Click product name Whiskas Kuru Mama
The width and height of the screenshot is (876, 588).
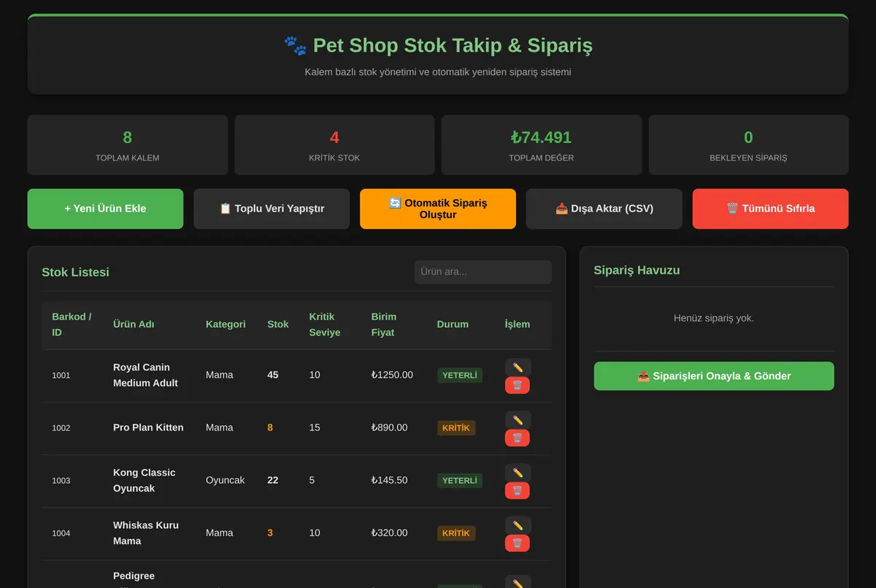click(146, 533)
